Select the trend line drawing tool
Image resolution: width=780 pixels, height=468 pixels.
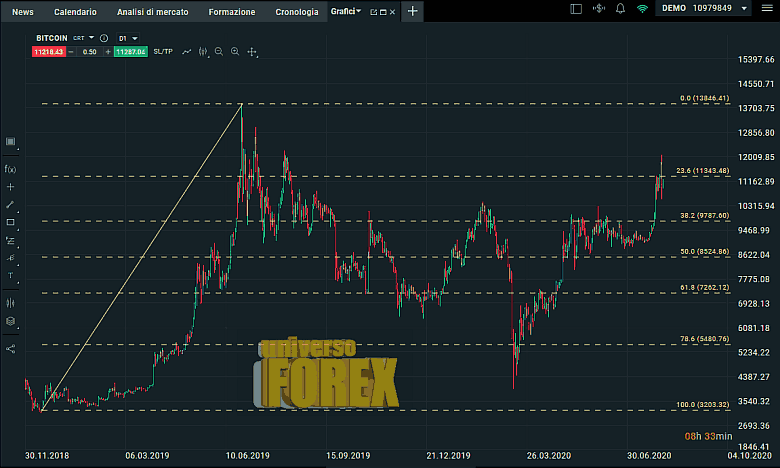click(x=10, y=204)
